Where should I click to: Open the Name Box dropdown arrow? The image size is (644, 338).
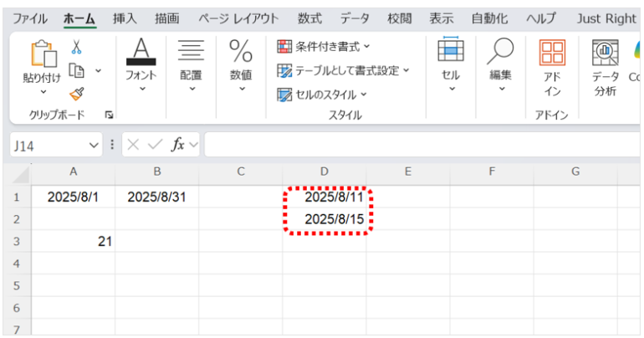[94, 145]
